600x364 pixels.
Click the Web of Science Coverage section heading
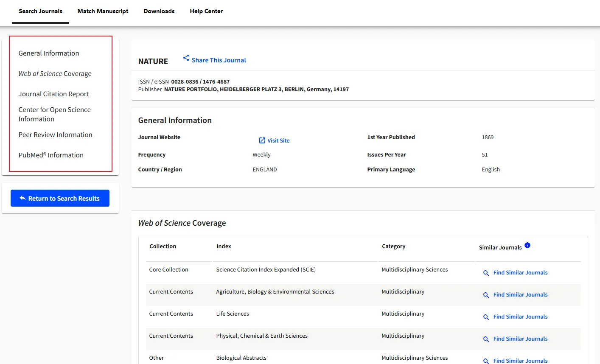click(182, 223)
